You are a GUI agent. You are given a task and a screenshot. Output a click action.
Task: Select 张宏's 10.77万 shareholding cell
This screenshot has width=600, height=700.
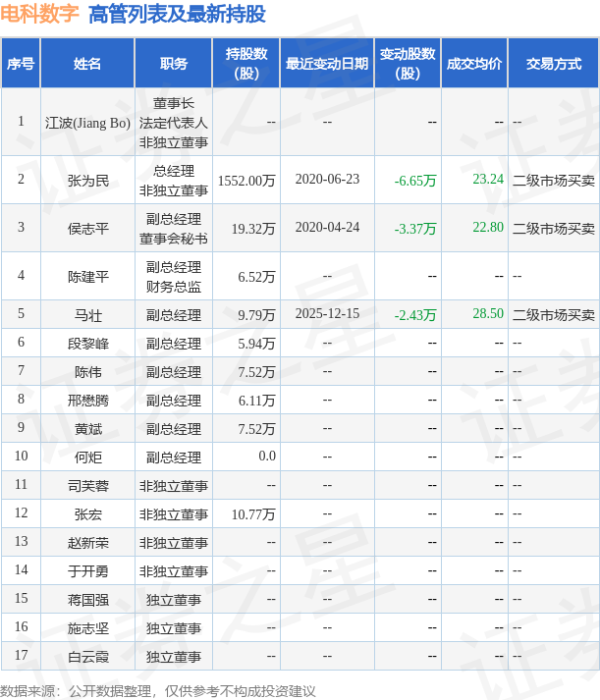click(253, 514)
